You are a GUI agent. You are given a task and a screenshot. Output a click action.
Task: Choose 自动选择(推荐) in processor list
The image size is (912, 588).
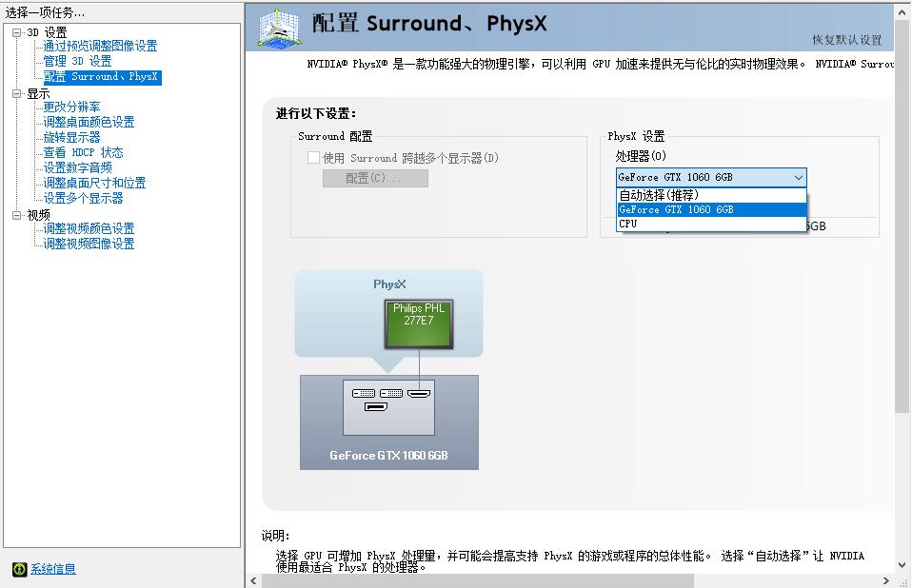point(711,195)
